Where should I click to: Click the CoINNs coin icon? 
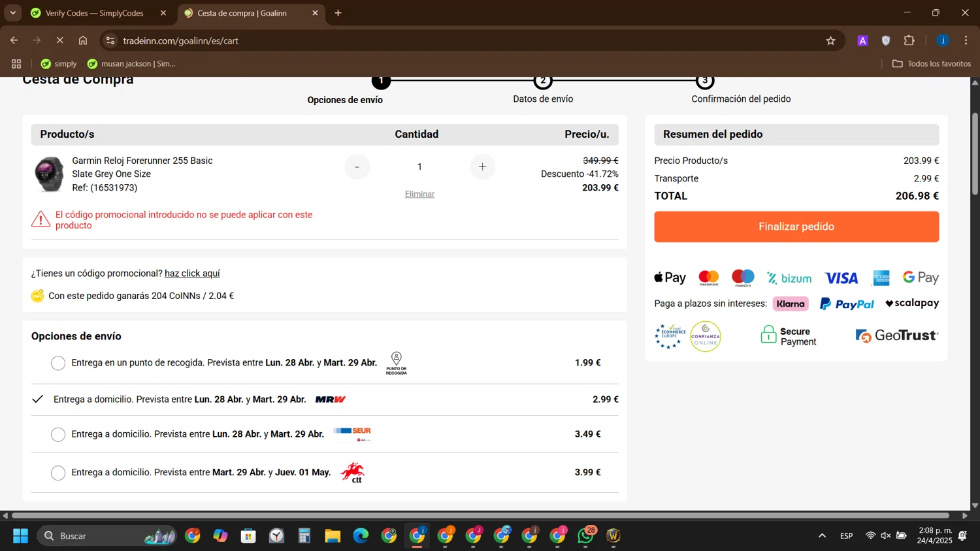click(x=38, y=296)
